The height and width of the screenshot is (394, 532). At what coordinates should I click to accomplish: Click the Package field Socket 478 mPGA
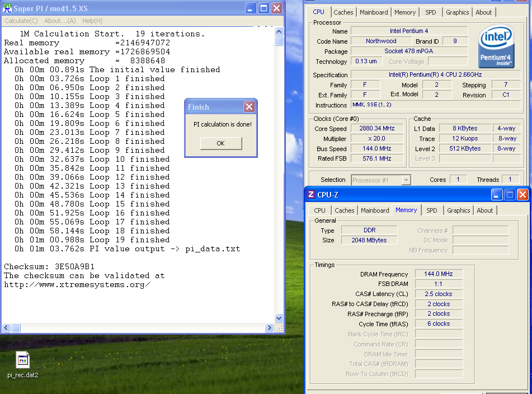point(409,51)
